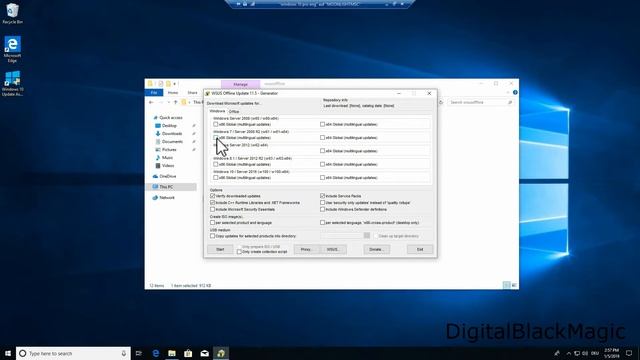Launch Edge from the taskbar

[x=156, y=353]
